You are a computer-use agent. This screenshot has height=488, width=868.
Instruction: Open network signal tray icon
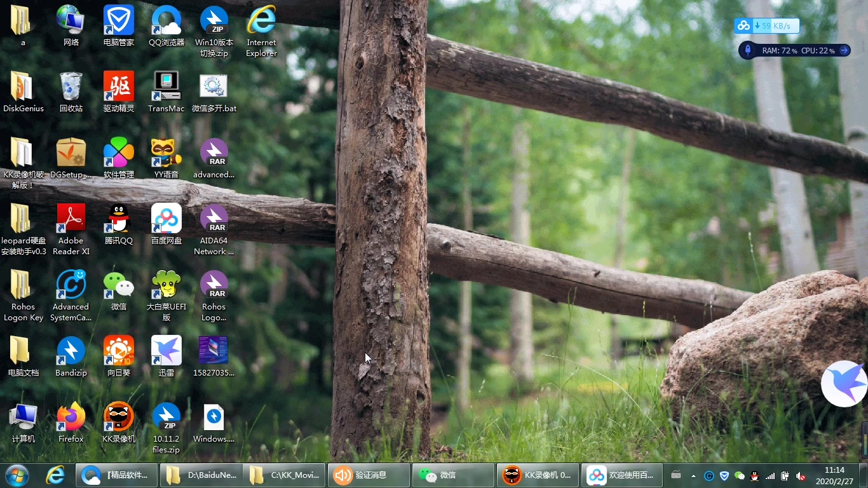pyautogui.click(x=770, y=475)
